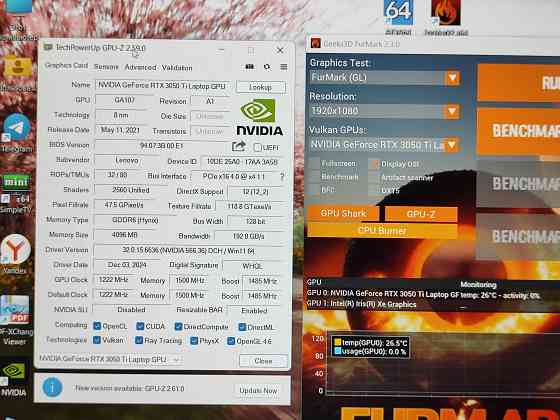Click the GPU-Z title bar icon

click(x=48, y=47)
